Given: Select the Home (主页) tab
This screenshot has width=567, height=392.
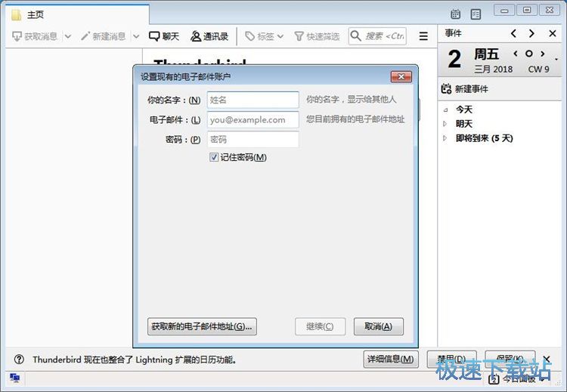Looking at the screenshot, I should click(x=76, y=14).
